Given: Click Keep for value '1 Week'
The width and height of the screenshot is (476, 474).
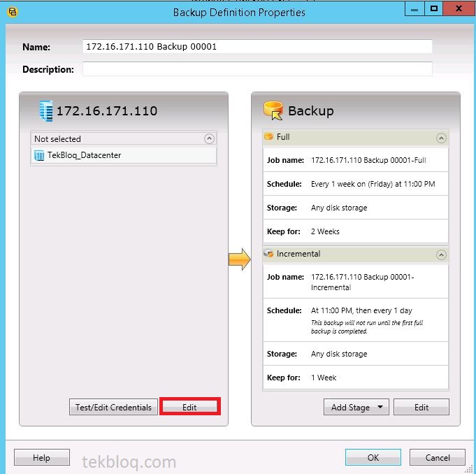Looking at the screenshot, I should pyautogui.click(x=324, y=378).
